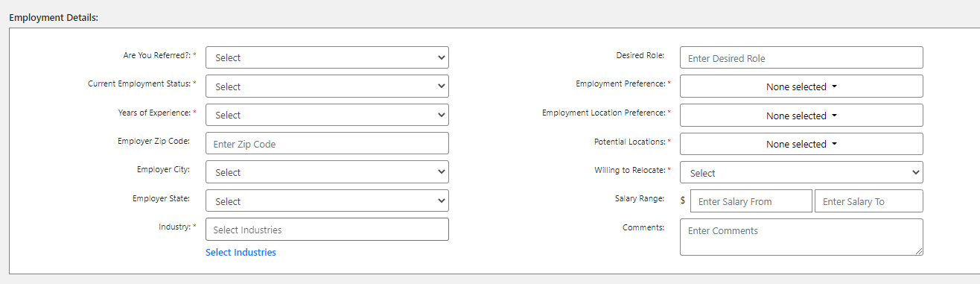
Task: Open Willing to Relocate dropdown
Action: point(801,173)
